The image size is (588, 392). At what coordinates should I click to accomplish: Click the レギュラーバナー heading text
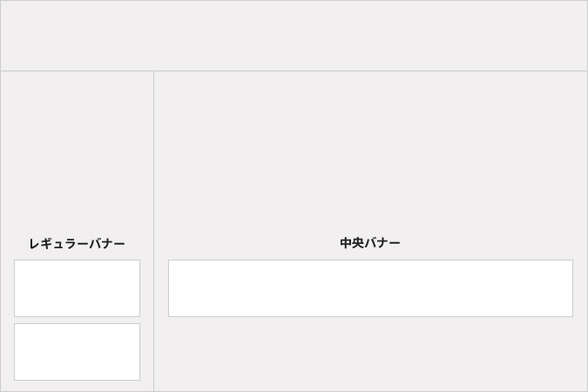[x=77, y=244]
